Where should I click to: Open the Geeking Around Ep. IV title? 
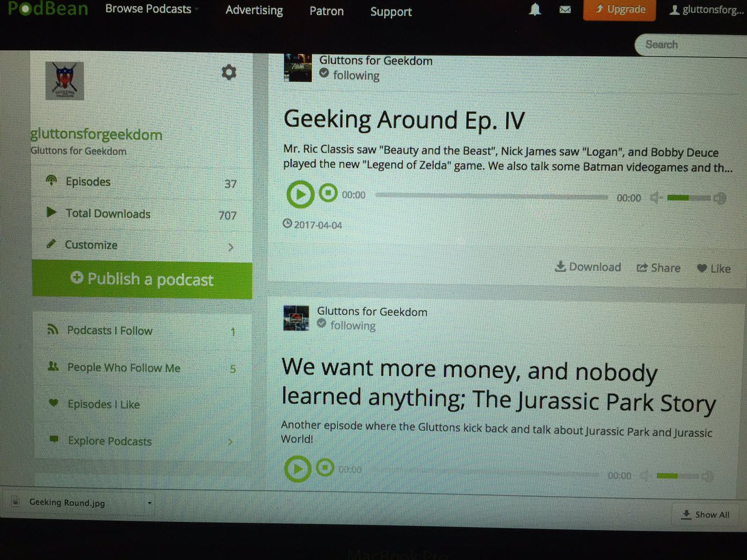(x=404, y=119)
